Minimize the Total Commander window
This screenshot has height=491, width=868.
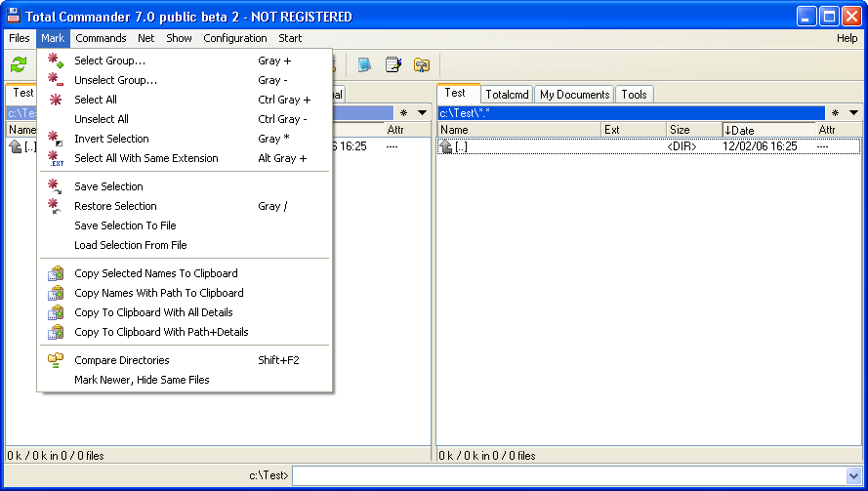[x=806, y=16]
